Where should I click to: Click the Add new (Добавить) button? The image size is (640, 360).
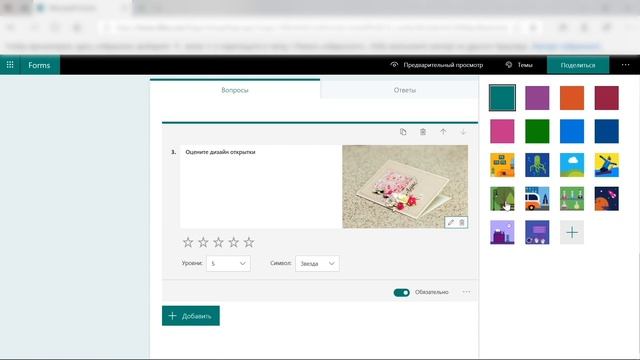(191, 316)
